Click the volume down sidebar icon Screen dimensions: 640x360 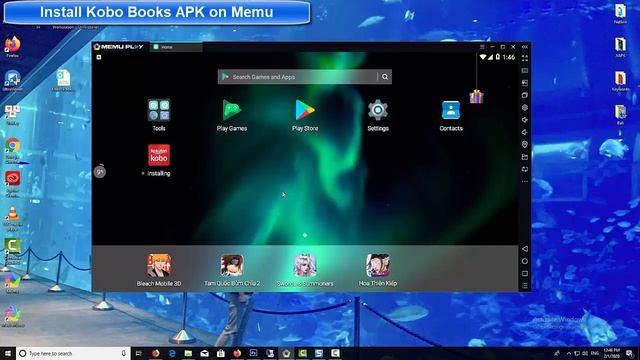tap(525, 132)
